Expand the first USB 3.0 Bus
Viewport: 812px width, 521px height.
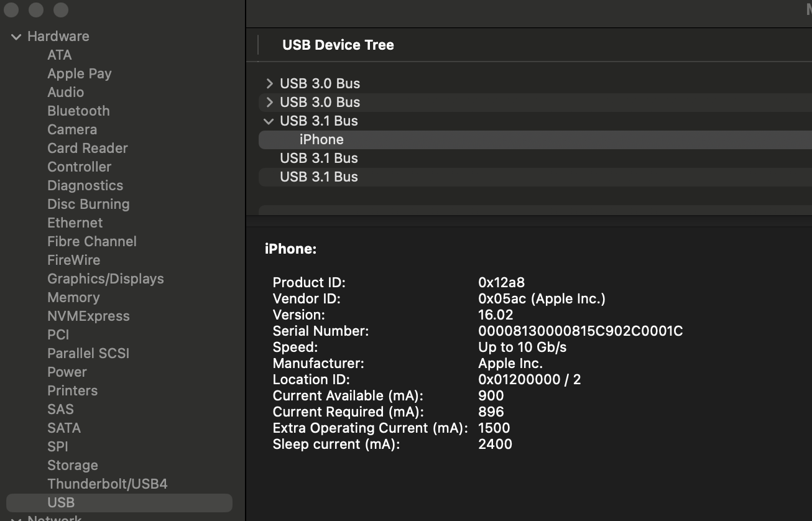pyautogui.click(x=269, y=83)
